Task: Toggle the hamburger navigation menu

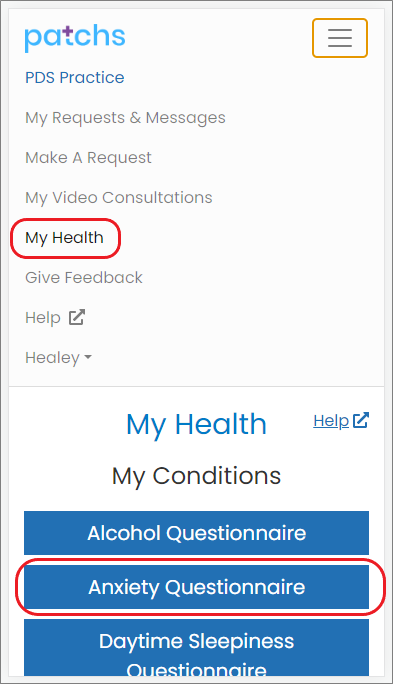Action: (340, 38)
